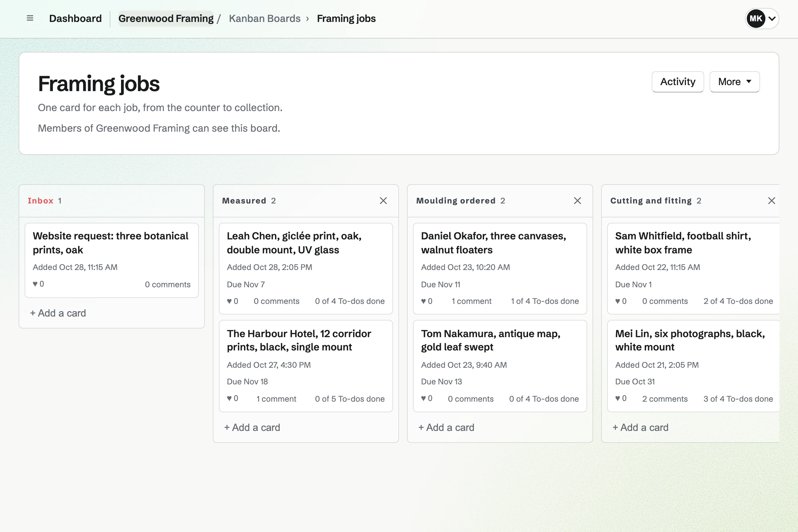The height and width of the screenshot is (532, 798).
Task: Click '0 of 5 To-dos done' text
Action: click(x=350, y=399)
